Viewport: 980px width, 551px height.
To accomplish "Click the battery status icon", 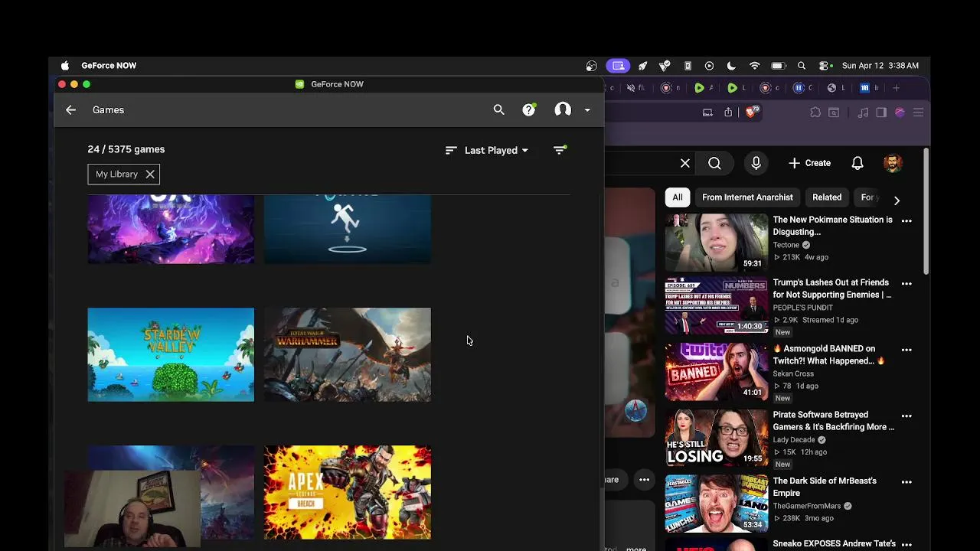I will coord(779,66).
